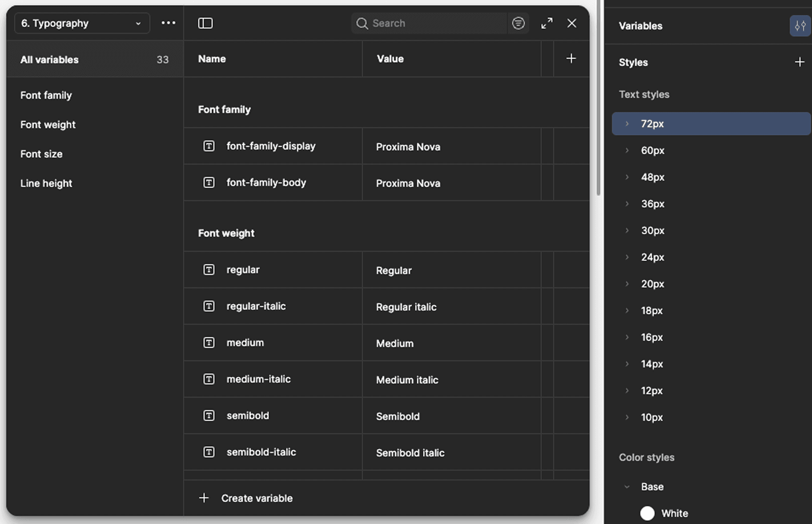Switch to All variables view
This screenshot has width=812, height=524.
[x=49, y=59]
